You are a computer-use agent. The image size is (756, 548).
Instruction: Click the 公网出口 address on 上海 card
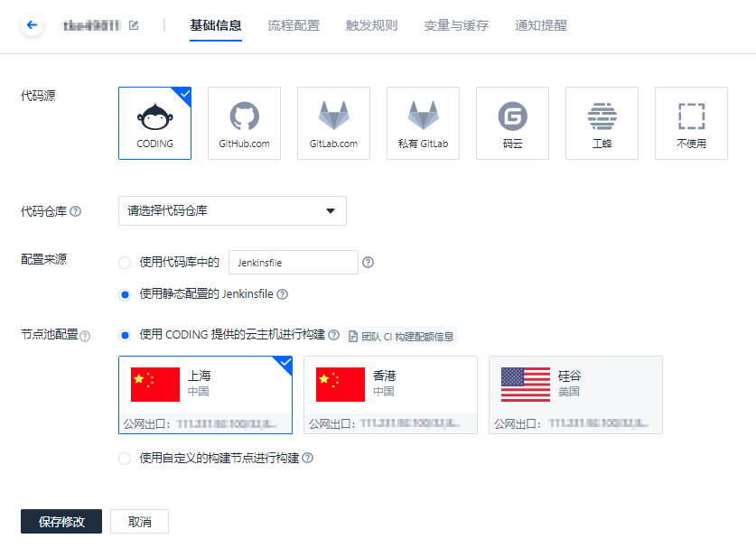(x=226, y=424)
